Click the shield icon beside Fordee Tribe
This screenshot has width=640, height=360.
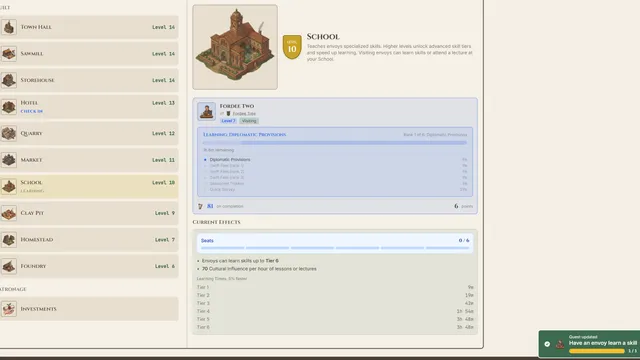[229, 113]
